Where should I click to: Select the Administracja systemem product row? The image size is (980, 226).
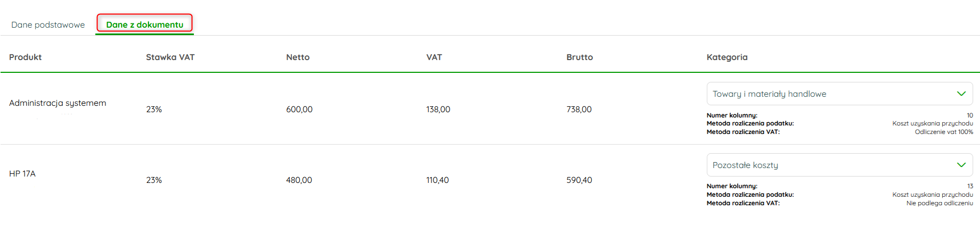pos(58,103)
